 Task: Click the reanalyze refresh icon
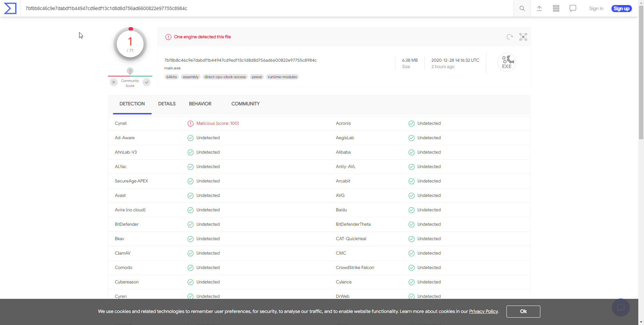tap(509, 37)
